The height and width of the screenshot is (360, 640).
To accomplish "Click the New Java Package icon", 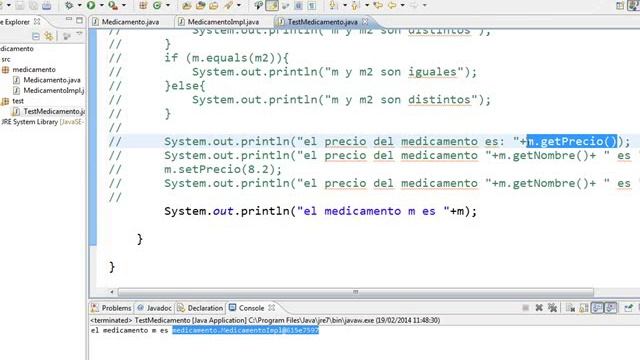I will (143, 5).
